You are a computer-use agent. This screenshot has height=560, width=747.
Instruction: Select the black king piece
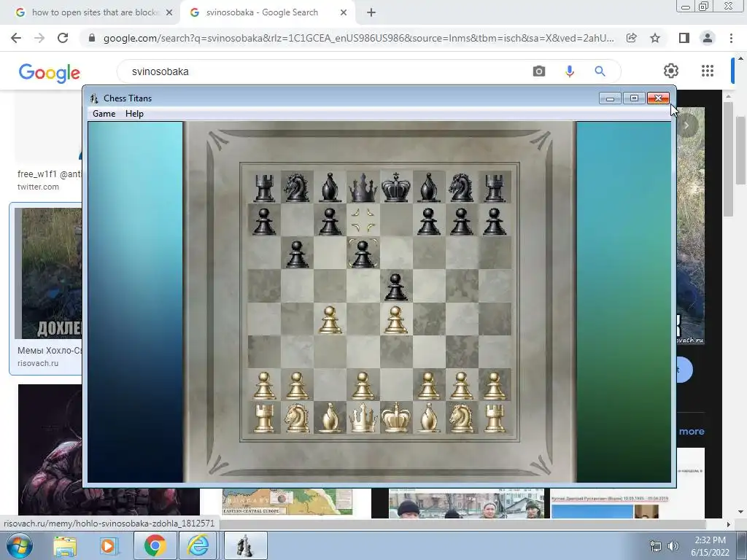point(396,187)
